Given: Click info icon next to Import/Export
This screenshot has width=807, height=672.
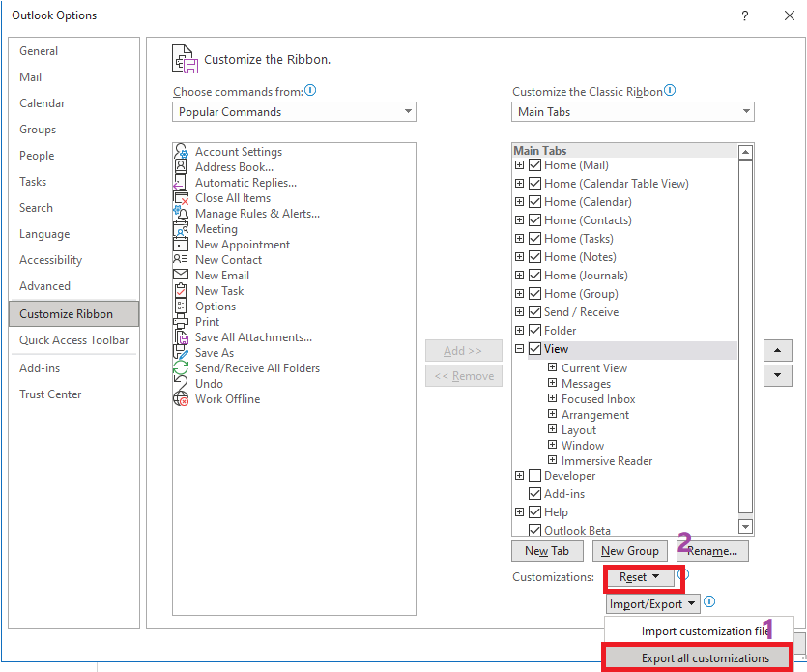Looking at the screenshot, I should coord(709,601).
